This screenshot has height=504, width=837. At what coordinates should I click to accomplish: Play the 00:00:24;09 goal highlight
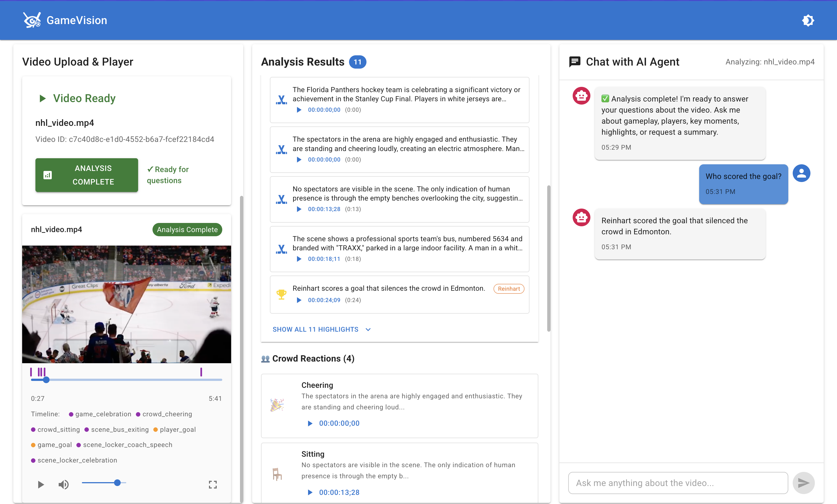(299, 300)
